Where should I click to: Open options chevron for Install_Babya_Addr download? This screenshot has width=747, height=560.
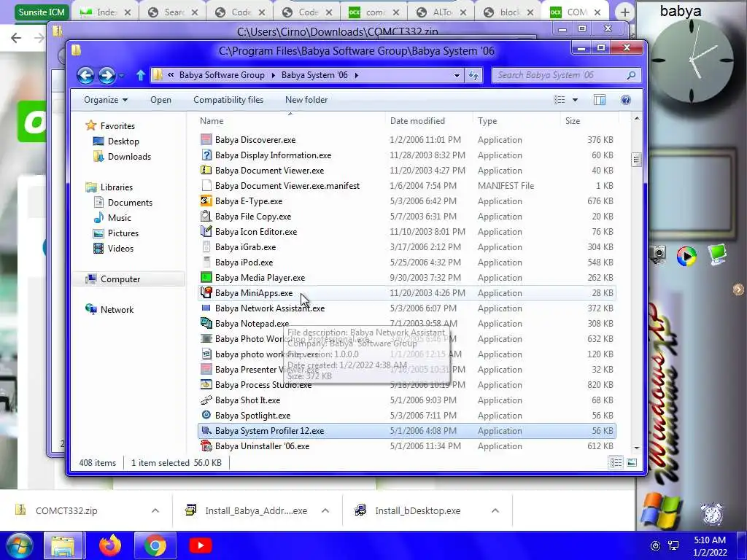pyautogui.click(x=325, y=510)
